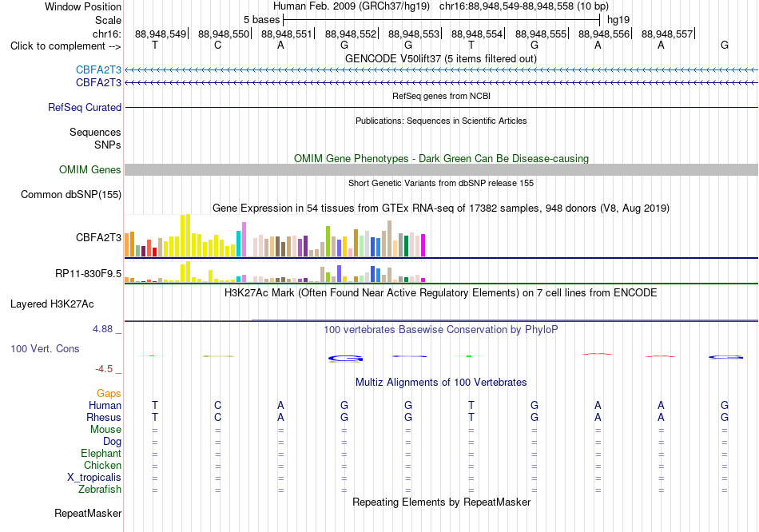This screenshot has height=532, width=759.
Task: Click the 'Click to complement -->' label
Action: pyautogui.click(x=66, y=46)
